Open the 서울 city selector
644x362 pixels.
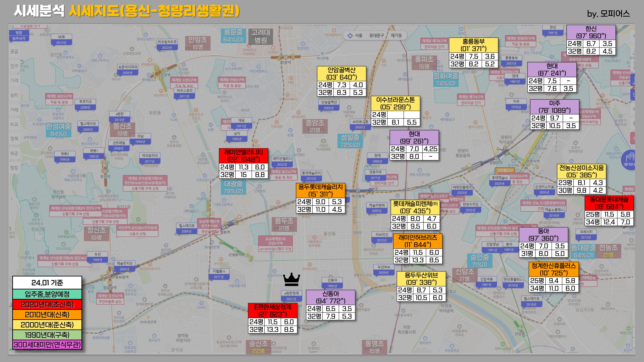coord(359,35)
